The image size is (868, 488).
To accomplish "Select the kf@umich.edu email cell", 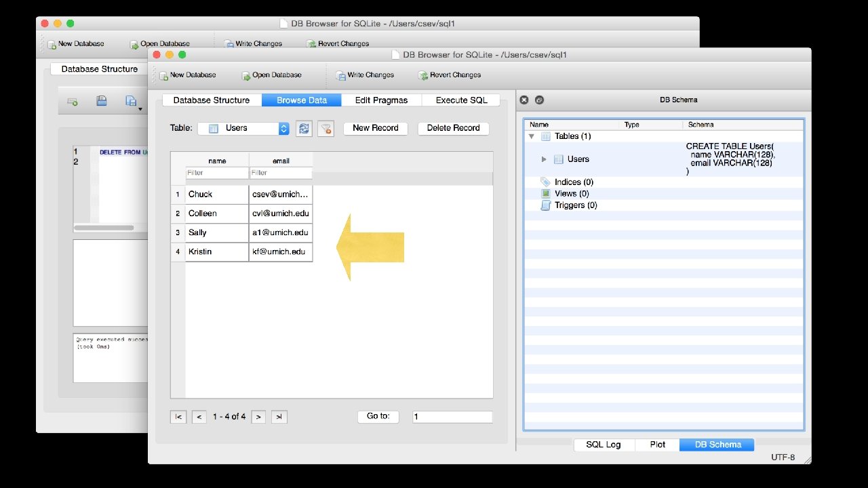I will tap(281, 251).
